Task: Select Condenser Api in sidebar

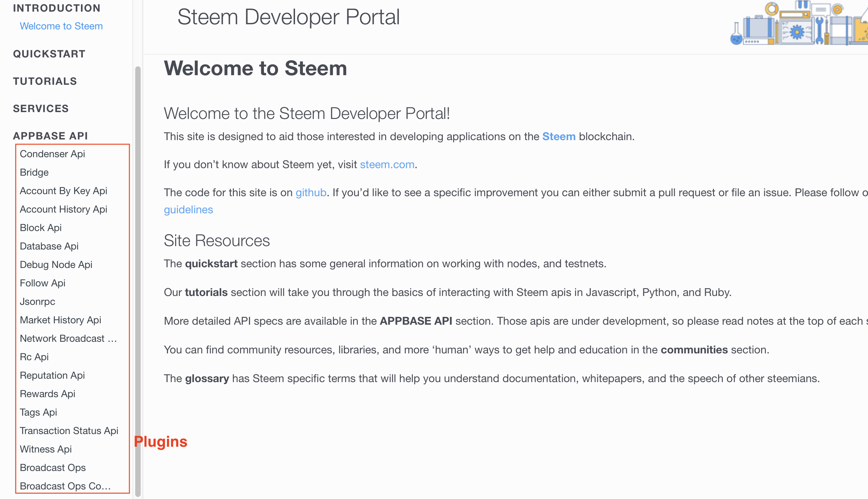Action: [x=52, y=154]
